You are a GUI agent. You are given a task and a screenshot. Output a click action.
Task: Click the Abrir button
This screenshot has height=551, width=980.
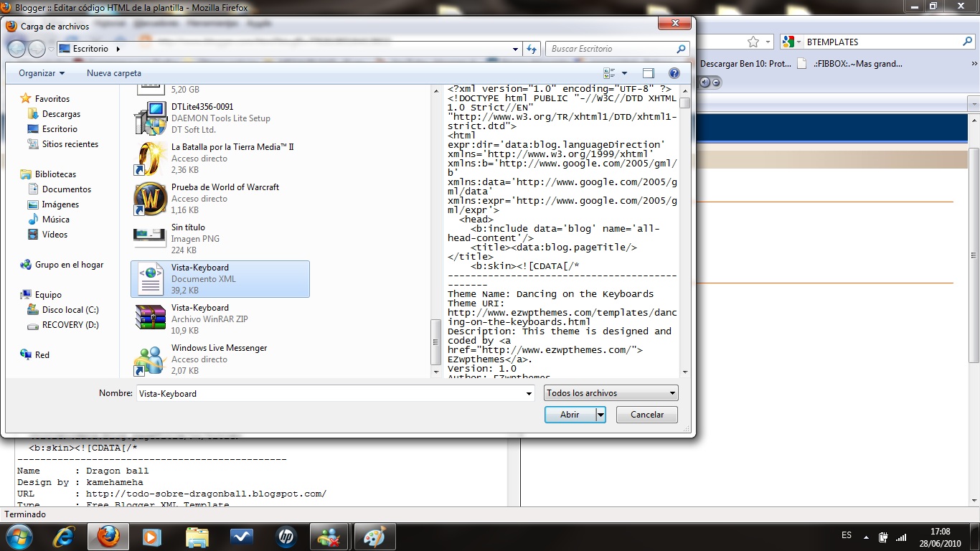570,415
